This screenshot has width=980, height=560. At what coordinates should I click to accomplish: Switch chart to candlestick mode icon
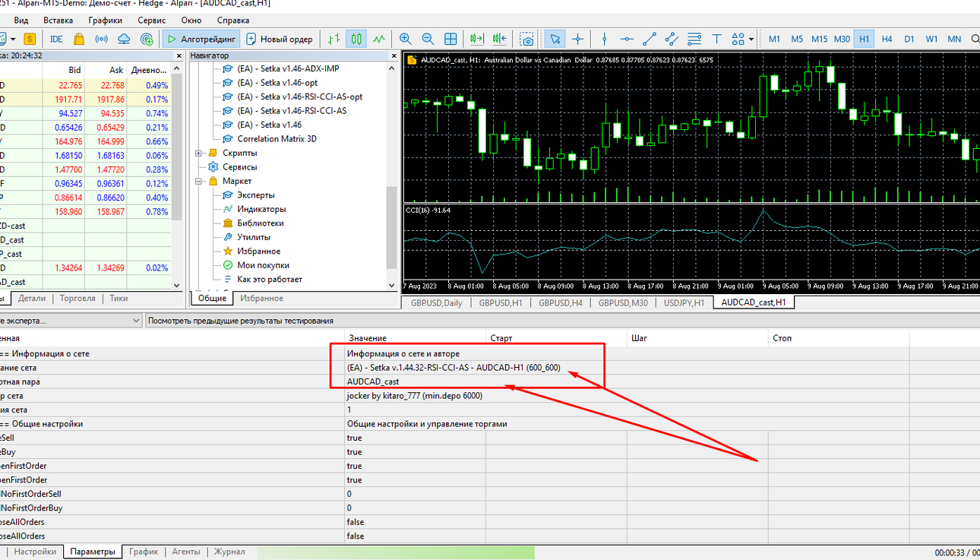[356, 39]
